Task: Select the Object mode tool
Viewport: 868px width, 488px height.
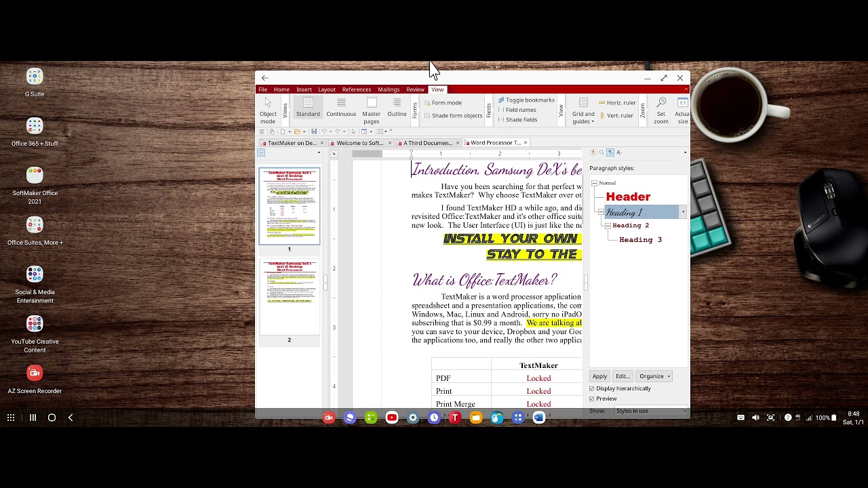Action: [268, 110]
